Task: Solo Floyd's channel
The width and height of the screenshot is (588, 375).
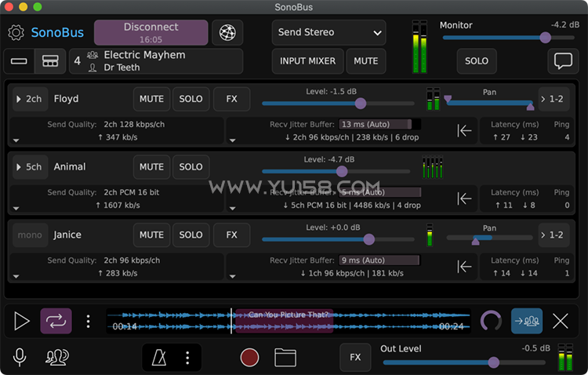Action: [x=191, y=99]
